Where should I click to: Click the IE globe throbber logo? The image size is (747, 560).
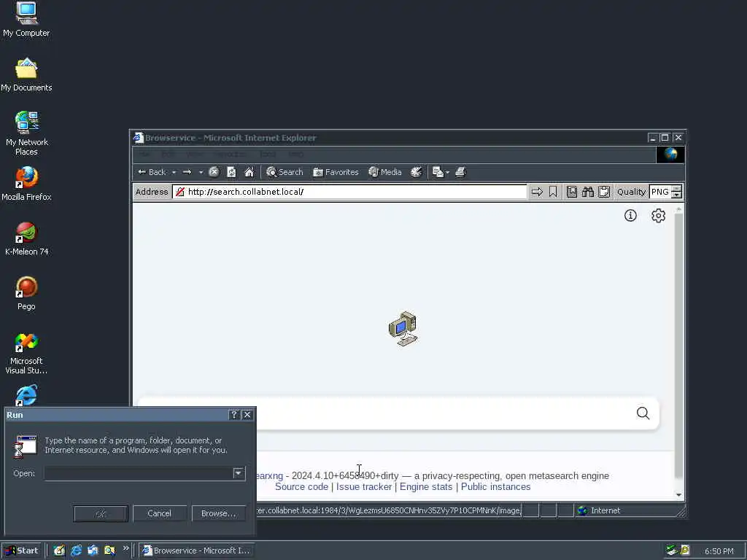click(x=670, y=155)
